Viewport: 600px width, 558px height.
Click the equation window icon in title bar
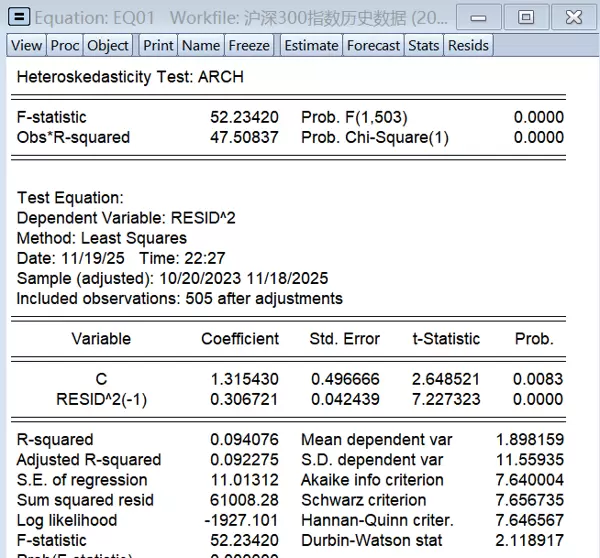(x=19, y=18)
